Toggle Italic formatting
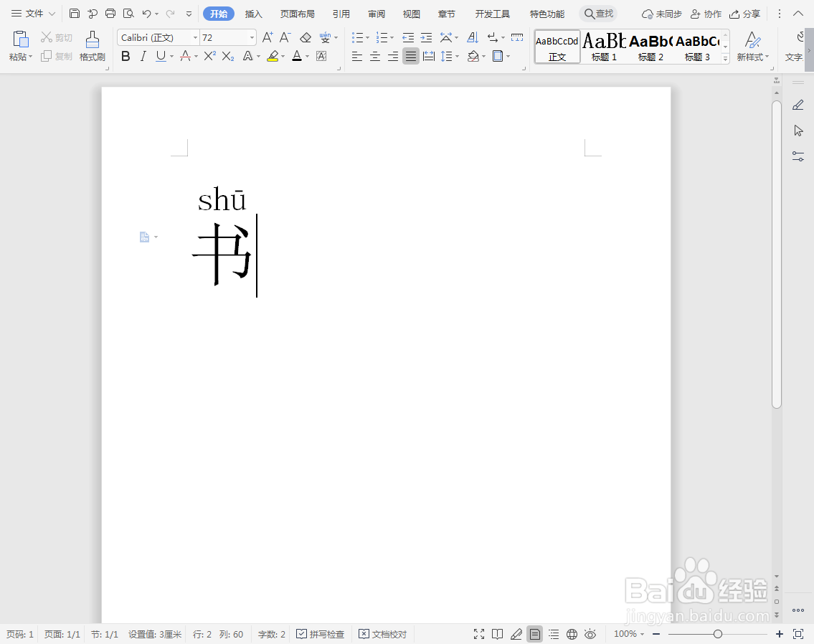This screenshot has height=644, width=814. tap(143, 56)
